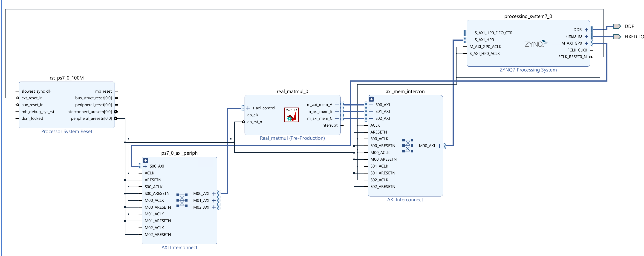Image resolution: width=644 pixels, height=256 pixels.
Task: Click AXI Interconnect label under axi_mem_intercon
Action: (x=405, y=200)
